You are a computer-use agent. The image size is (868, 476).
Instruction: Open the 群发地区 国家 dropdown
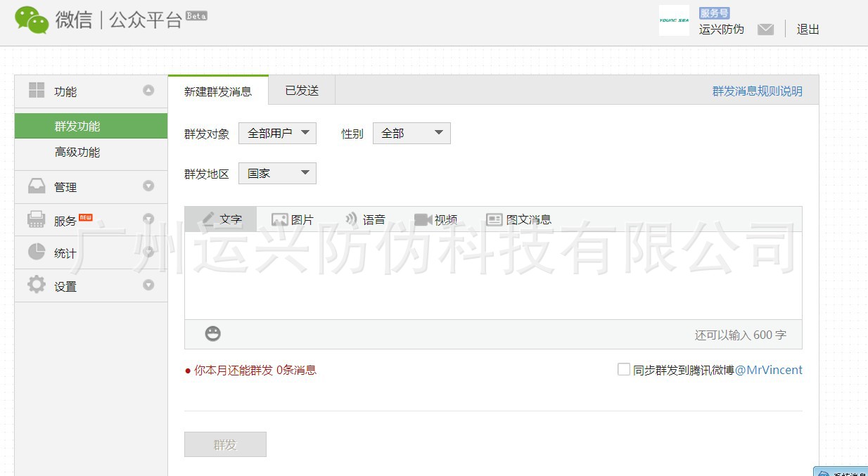pyautogui.click(x=277, y=173)
